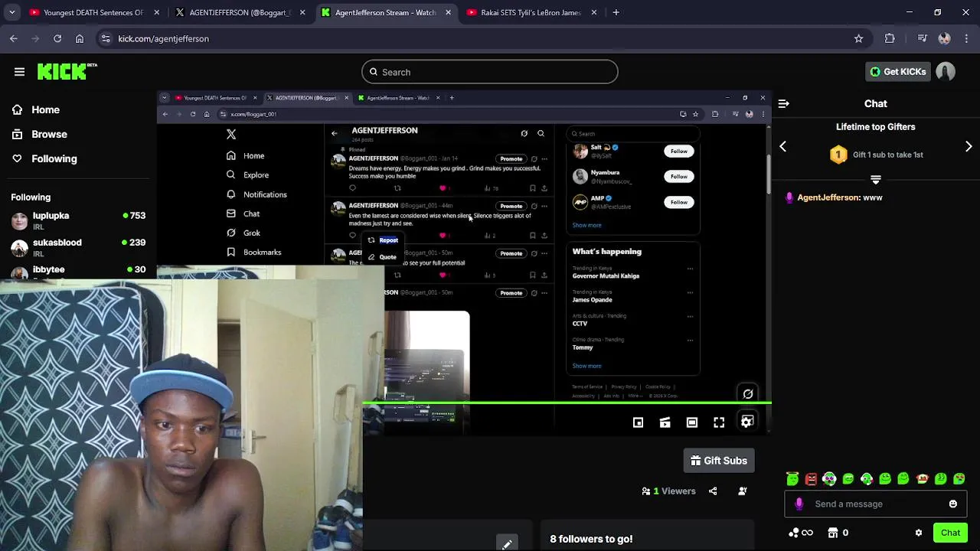Open moderator user-tools icon below stream
This screenshot has height=551, width=980.
pyautogui.click(x=742, y=491)
